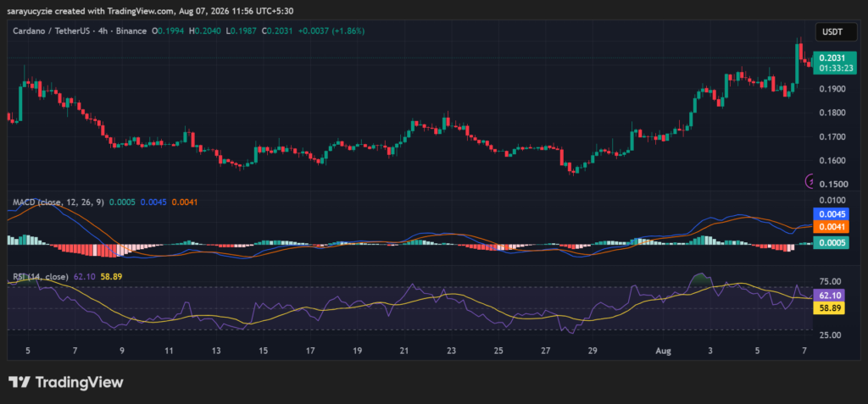This screenshot has height=404, width=868.
Task: Click the blue 0.0045 MACD axis tag
Action: (x=832, y=215)
